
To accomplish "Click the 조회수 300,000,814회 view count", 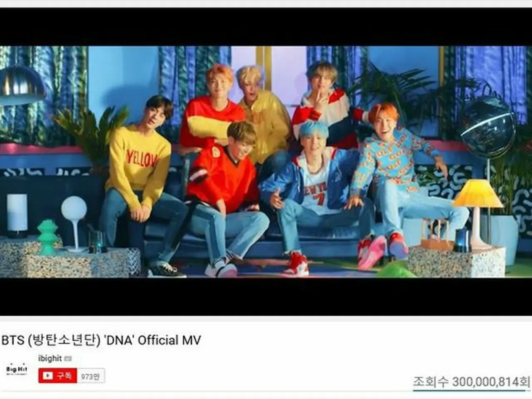I will [x=471, y=382].
